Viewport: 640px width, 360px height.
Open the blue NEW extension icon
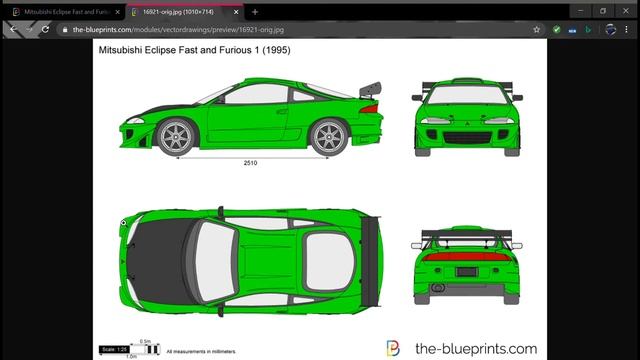572,30
